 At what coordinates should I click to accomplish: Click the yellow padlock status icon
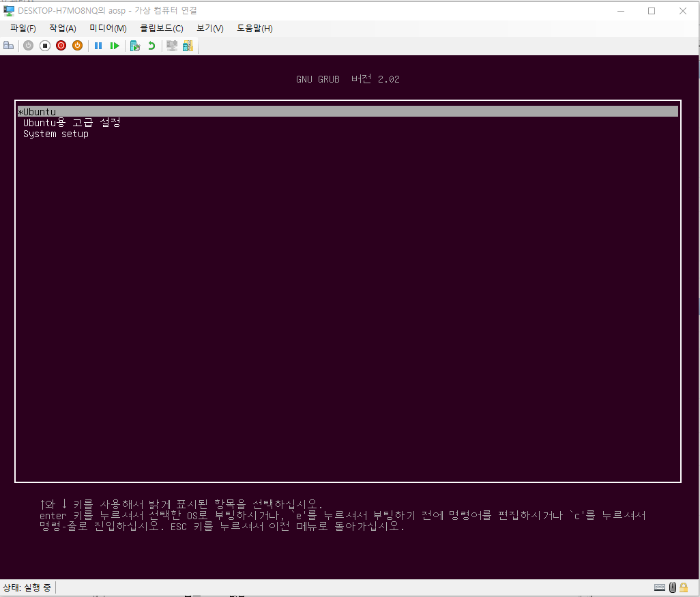(x=684, y=587)
